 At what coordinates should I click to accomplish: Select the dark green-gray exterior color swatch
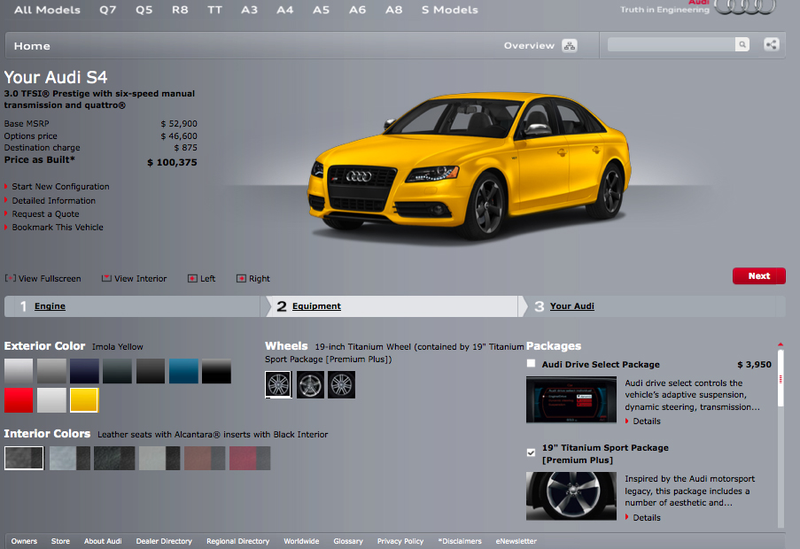(117, 371)
